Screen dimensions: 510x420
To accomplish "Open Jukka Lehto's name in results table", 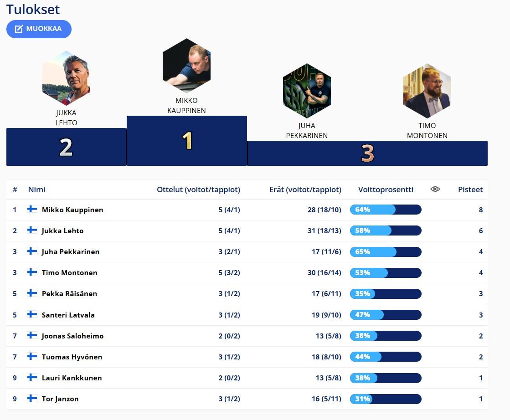I will tap(62, 230).
